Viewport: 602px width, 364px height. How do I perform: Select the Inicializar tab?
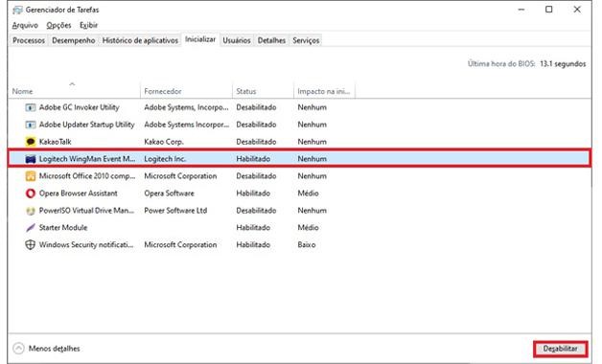(200, 39)
